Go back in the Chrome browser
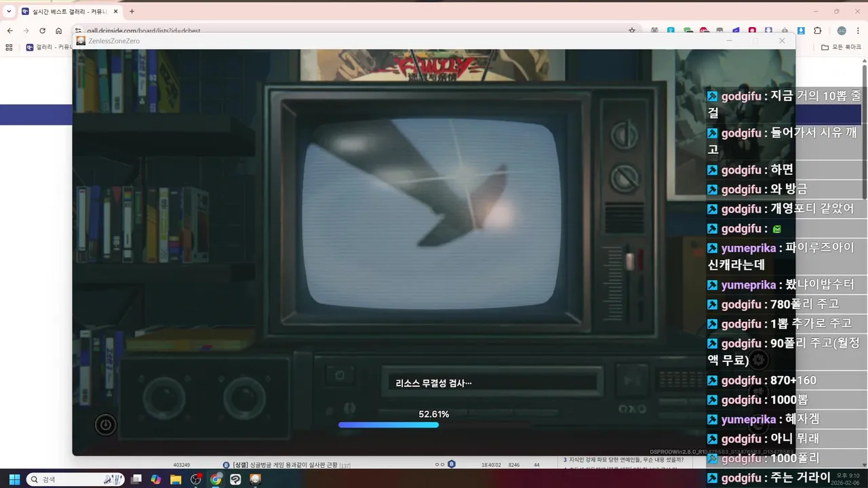The image size is (868, 488). pos(10,30)
